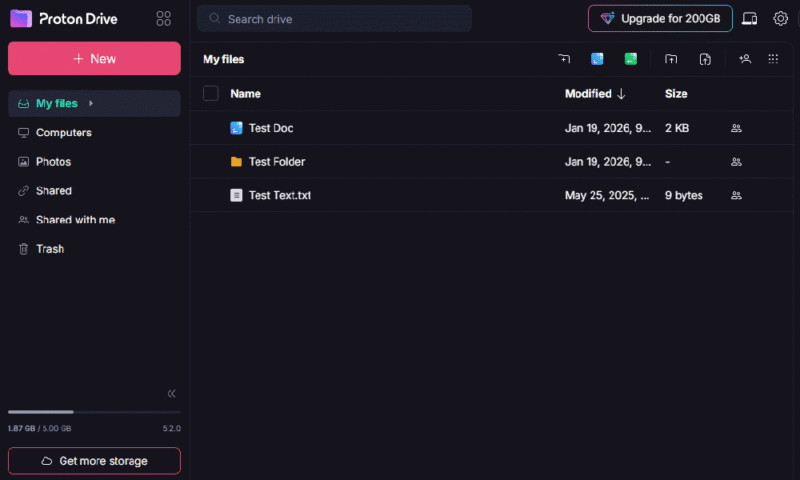Create a new folder from toolbar

[564, 59]
